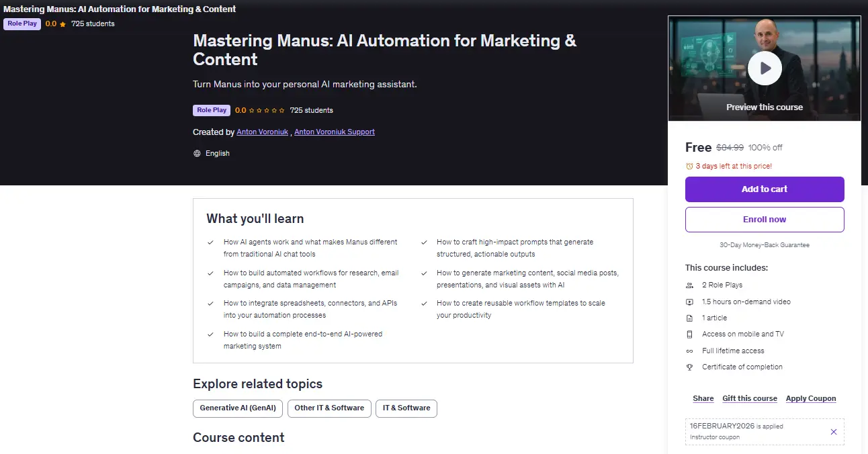Click the star rating in main header

pos(267,110)
